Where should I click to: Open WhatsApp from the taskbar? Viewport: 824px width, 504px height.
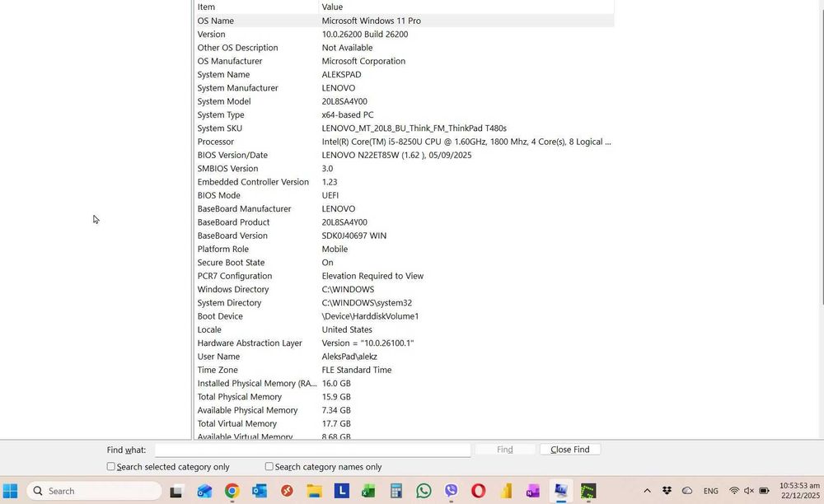pos(424,491)
